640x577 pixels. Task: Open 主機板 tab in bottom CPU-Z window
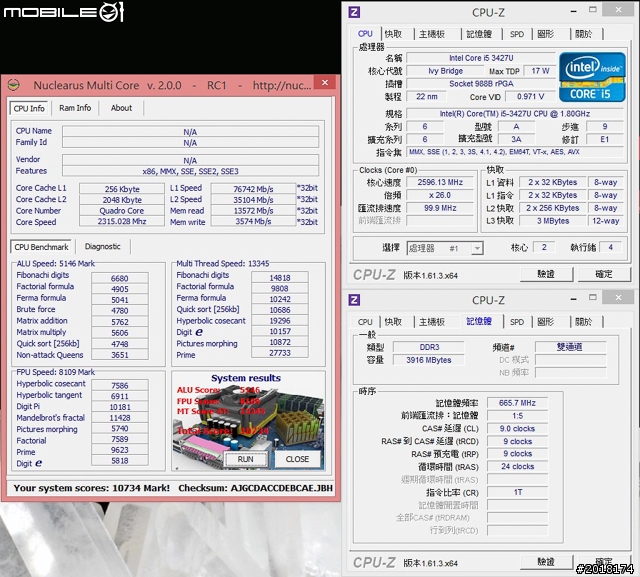point(432,322)
